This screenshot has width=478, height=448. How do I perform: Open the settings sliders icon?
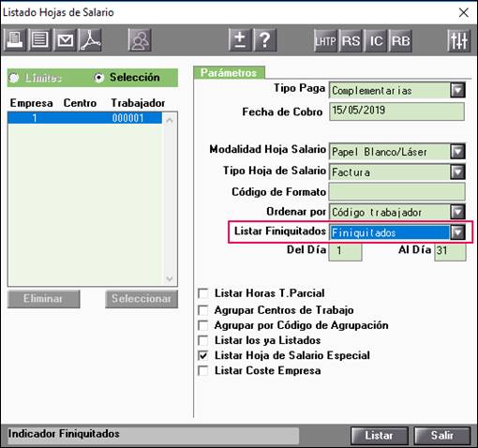tap(458, 40)
